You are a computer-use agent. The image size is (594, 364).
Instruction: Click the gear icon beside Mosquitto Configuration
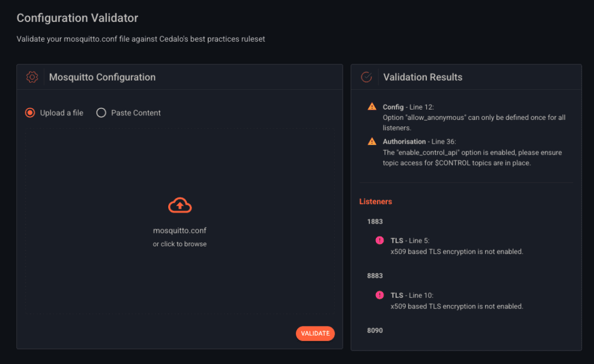pyautogui.click(x=32, y=76)
